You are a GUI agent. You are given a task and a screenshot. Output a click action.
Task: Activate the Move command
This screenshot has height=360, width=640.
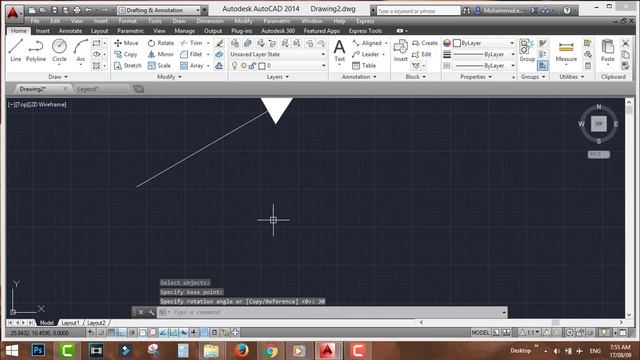click(x=127, y=43)
